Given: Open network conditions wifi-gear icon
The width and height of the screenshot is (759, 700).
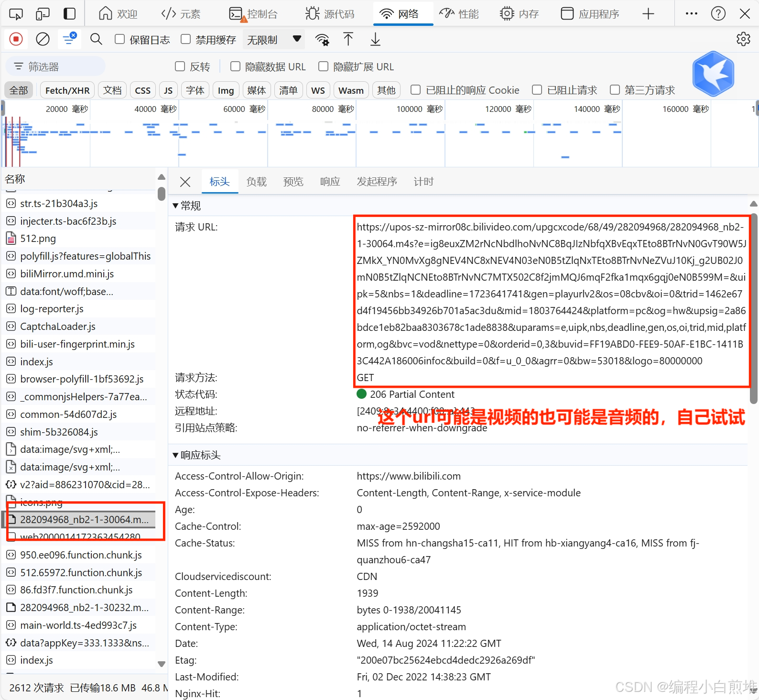Looking at the screenshot, I should pyautogui.click(x=323, y=40).
